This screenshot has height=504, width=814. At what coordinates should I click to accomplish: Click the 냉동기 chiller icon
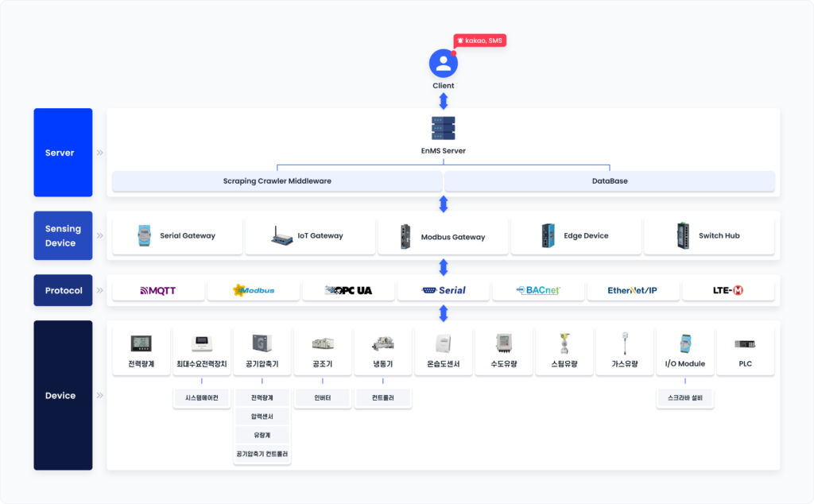(383, 343)
